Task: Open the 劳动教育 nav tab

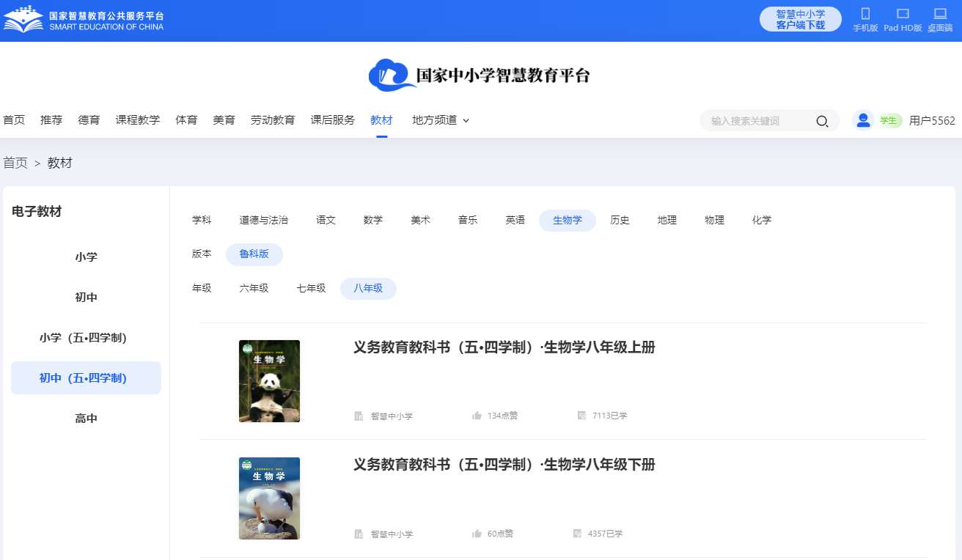Action: pyautogui.click(x=273, y=120)
